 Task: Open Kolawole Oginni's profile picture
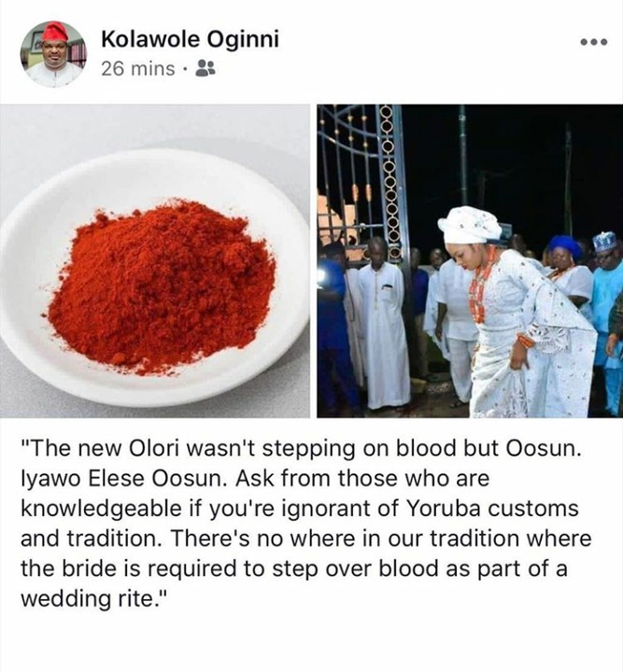click(x=53, y=53)
